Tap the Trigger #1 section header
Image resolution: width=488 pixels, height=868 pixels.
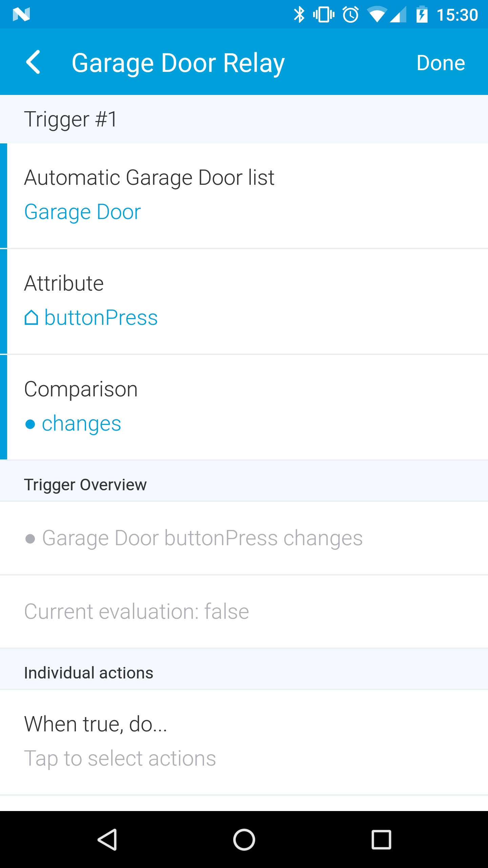pyautogui.click(x=244, y=119)
